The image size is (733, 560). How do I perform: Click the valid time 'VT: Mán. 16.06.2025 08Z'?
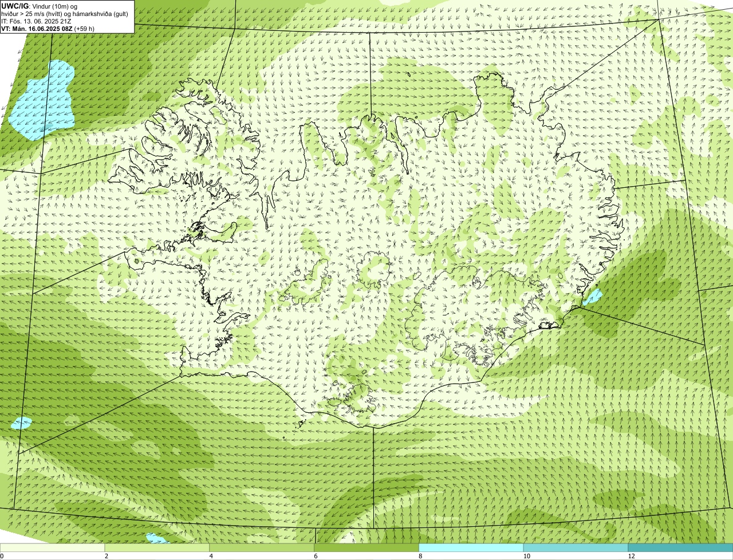tap(36, 28)
